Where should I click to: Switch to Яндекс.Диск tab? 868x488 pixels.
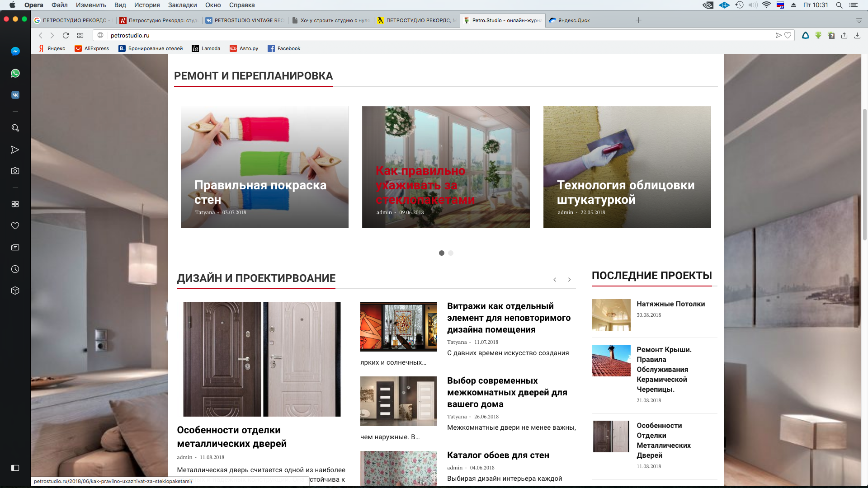click(573, 20)
